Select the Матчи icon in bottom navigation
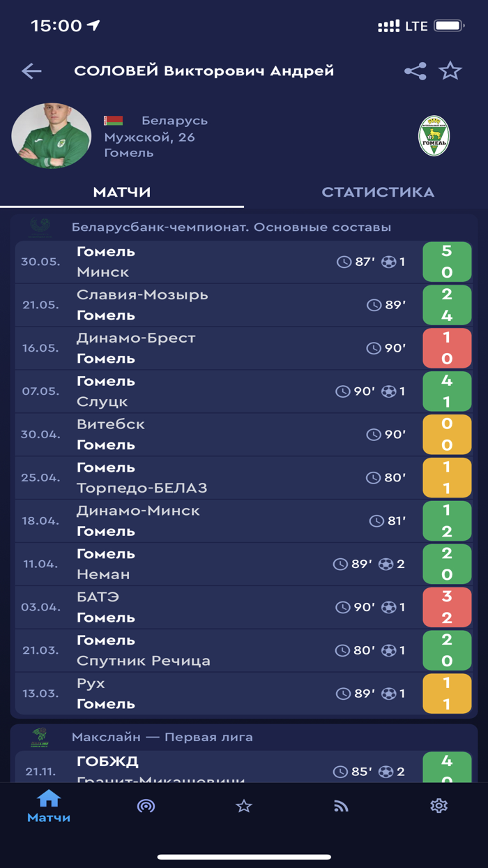This screenshot has width=488, height=868. click(x=48, y=807)
